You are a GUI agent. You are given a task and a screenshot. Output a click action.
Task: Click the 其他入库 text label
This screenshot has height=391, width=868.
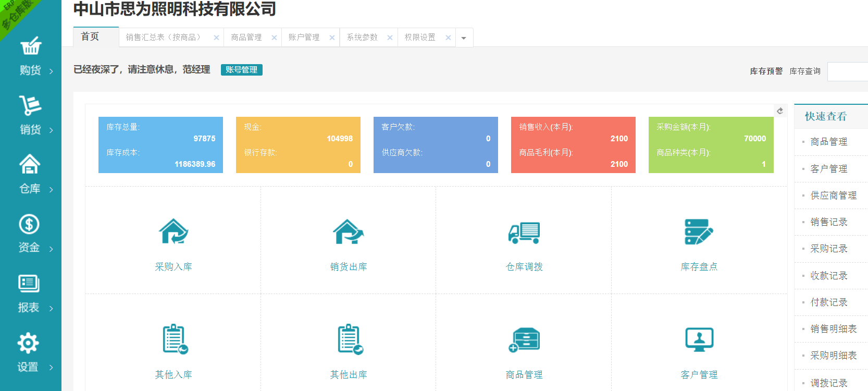click(173, 375)
